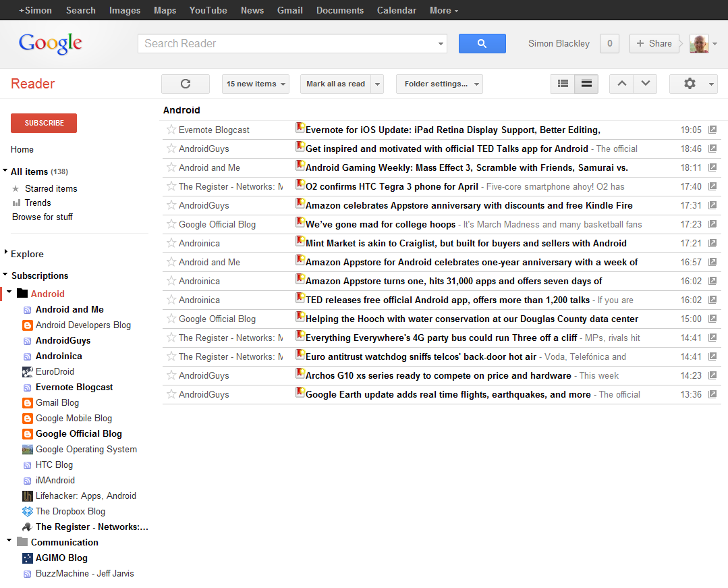Image resolution: width=728 pixels, height=588 pixels.
Task: Open YouTube in top bar
Action: (x=208, y=10)
